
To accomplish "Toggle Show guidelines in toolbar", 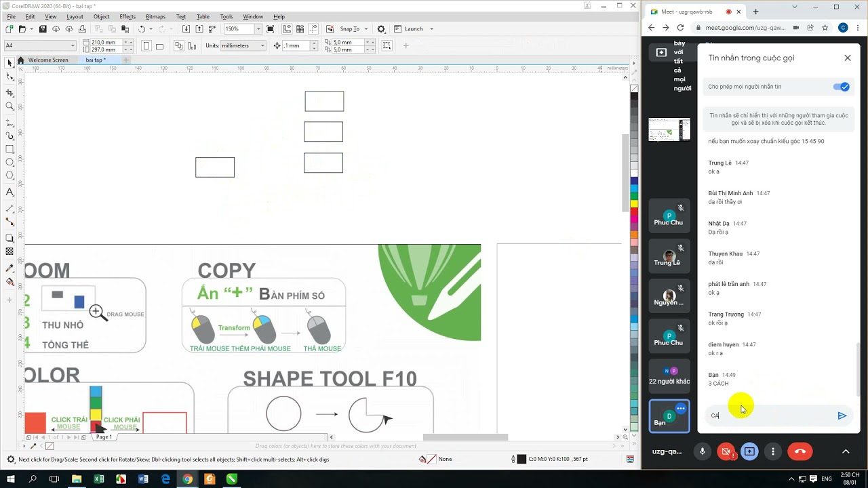I will point(313,29).
